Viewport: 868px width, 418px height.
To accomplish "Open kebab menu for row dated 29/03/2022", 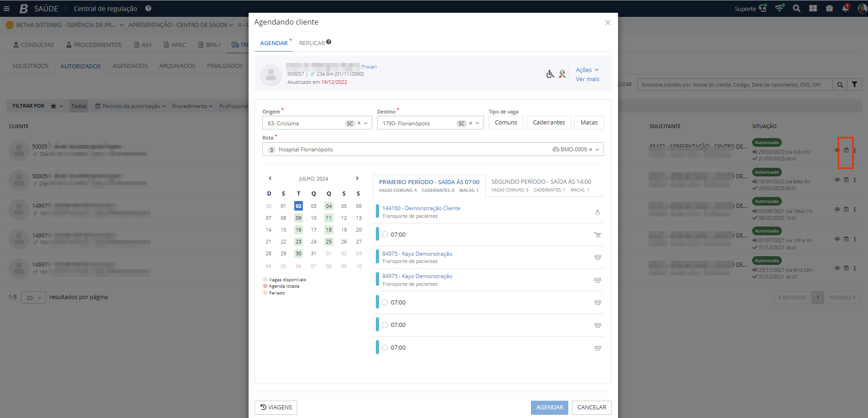I will tap(855, 150).
